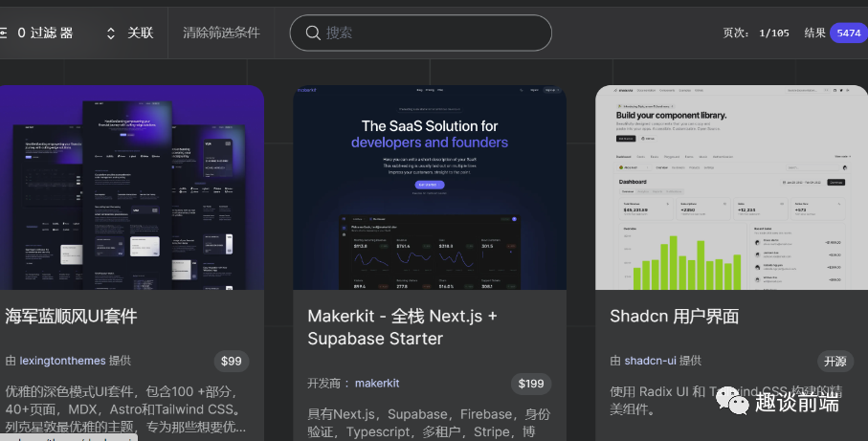Image resolution: width=868 pixels, height=441 pixels.
Task: Click the 具有Next.js, Supabase description text
Action: pos(429,423)
